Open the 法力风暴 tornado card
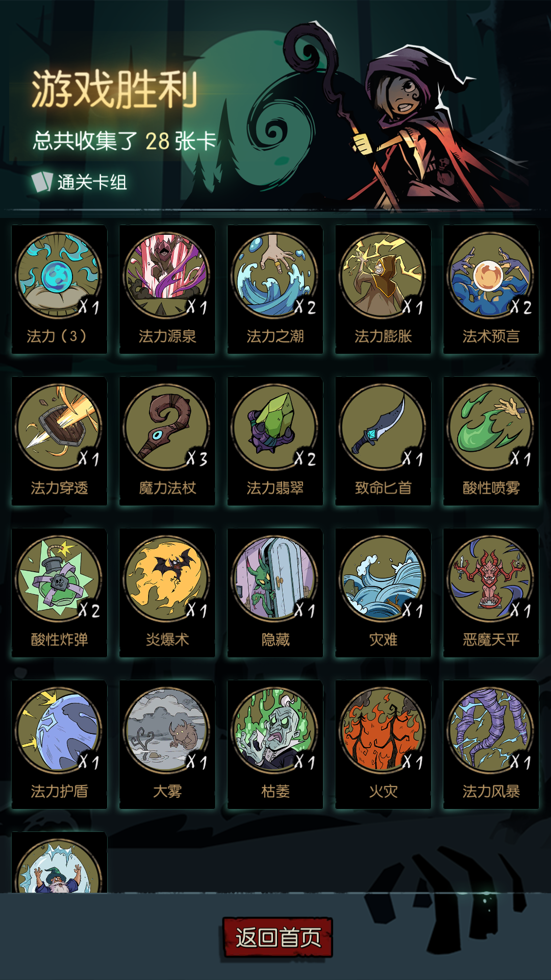Image resolution: width=551 pixels, height=980 pixels. coord(491,744)
